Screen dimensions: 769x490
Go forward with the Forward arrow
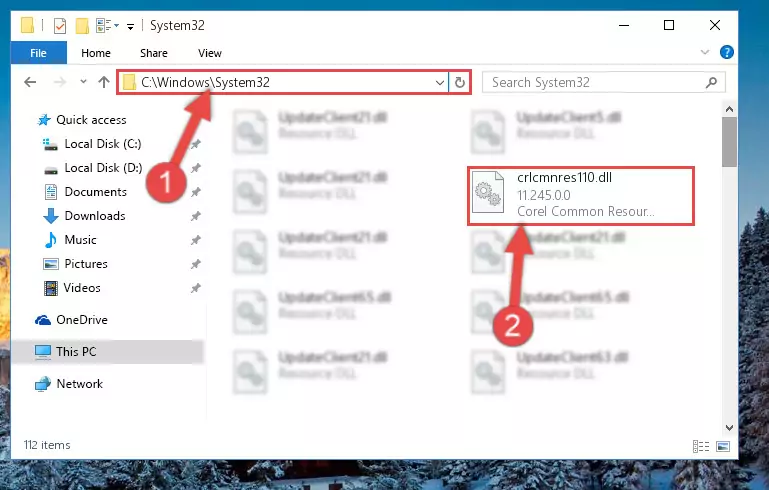tap(60, 82)
